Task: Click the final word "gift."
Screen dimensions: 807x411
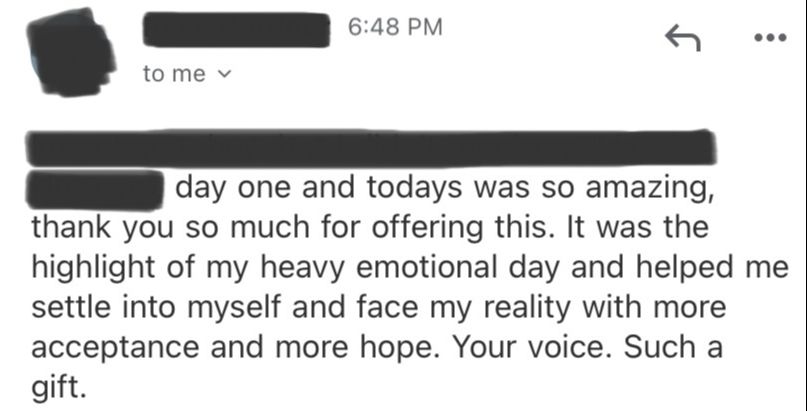Action: click(59, 384)
